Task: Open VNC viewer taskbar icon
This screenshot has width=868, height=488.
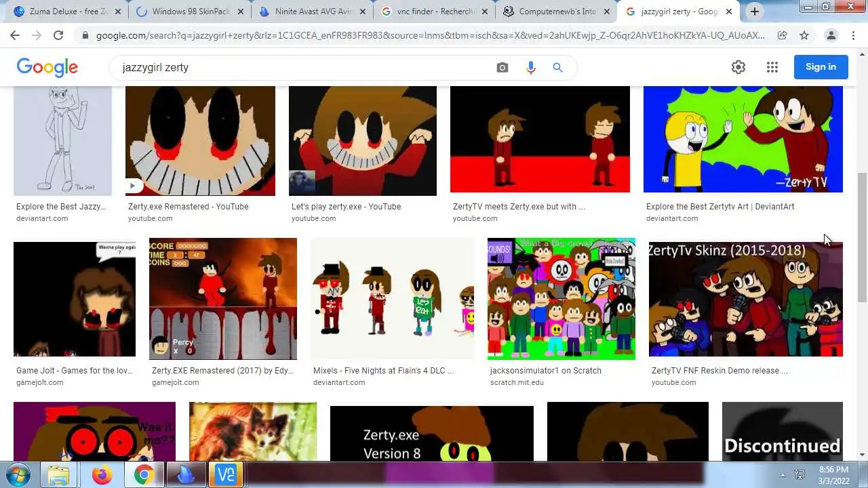Action: point(225,475)
